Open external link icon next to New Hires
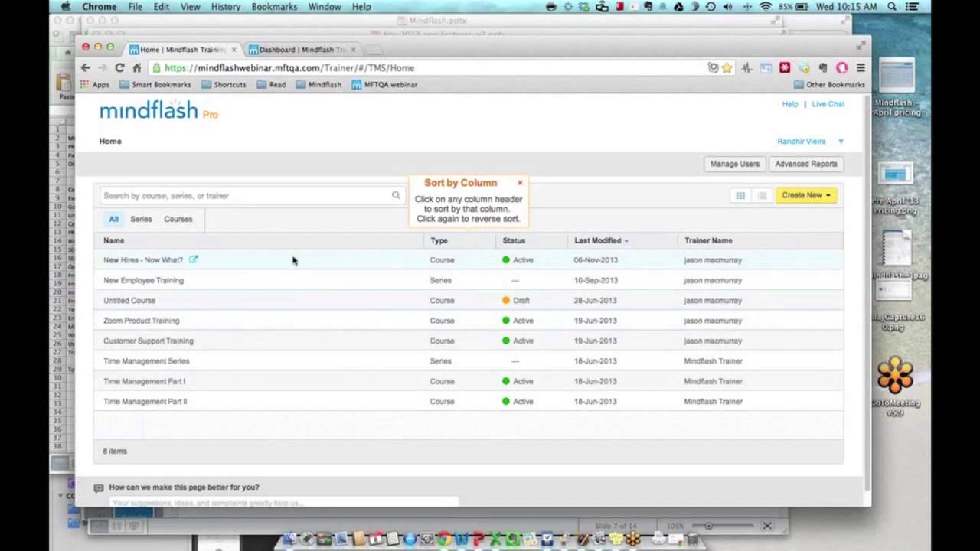The image size is (980, 551). [193, 259]
